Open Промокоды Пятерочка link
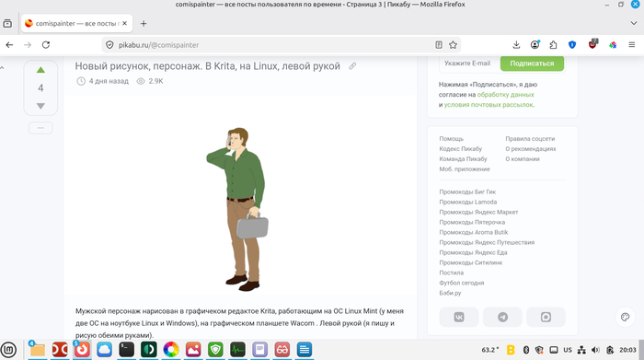Screen dimensions: 644x360 [472, 222]
